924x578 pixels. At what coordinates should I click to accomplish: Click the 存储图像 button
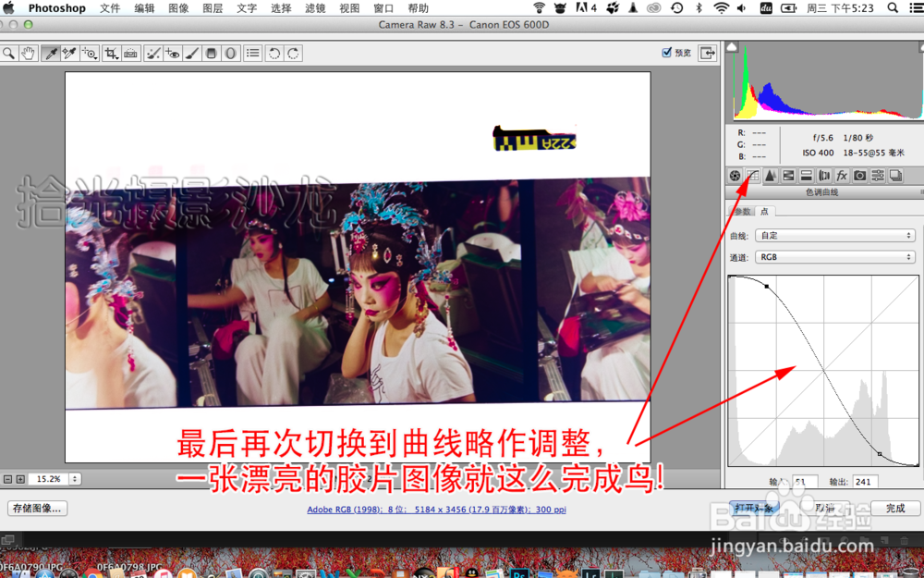[x=37, y=509]
